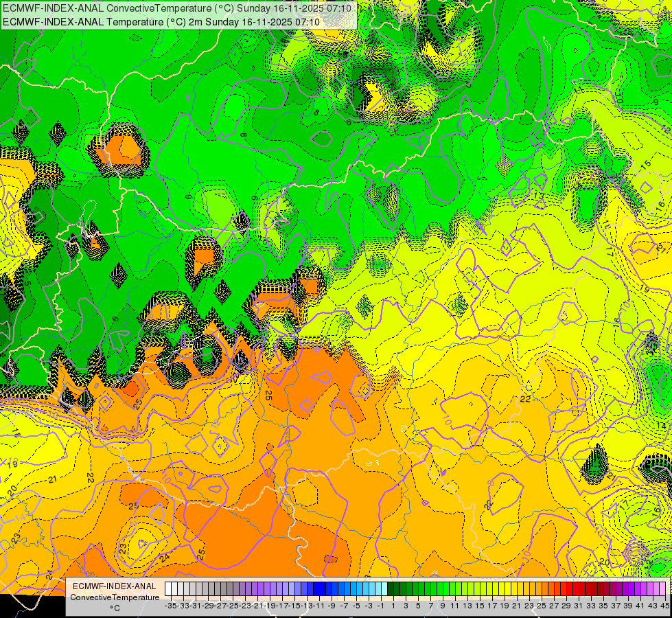Click the '43' value on the legend scale
This screenshot has width=672, height=618.
tap(653, 606)
